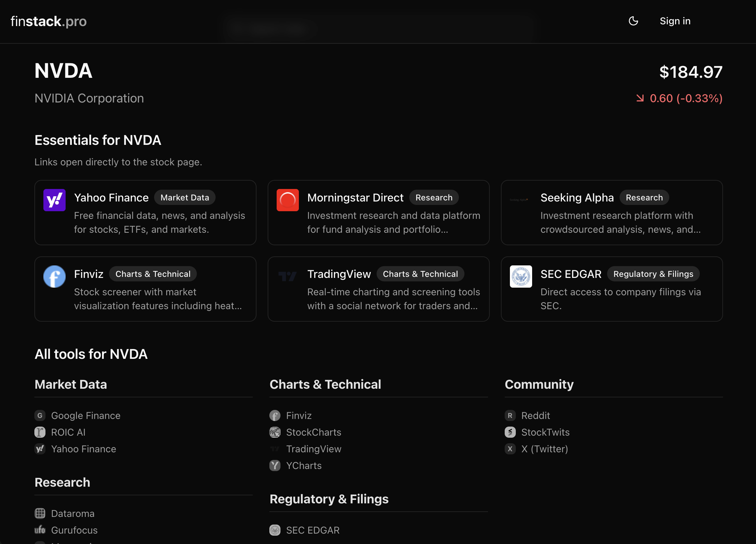Open X (Twitter) via its icon
Screen dimensions: 756x544
pos(510,449)
